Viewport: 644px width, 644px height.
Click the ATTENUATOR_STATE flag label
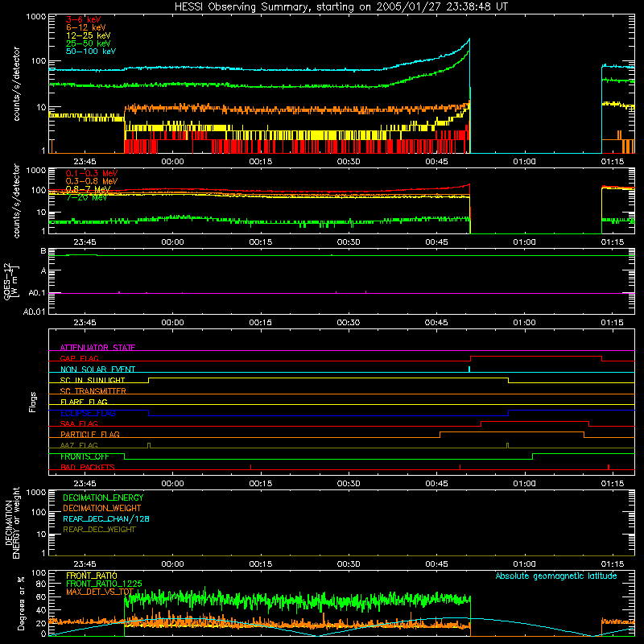tap(97, 348)
